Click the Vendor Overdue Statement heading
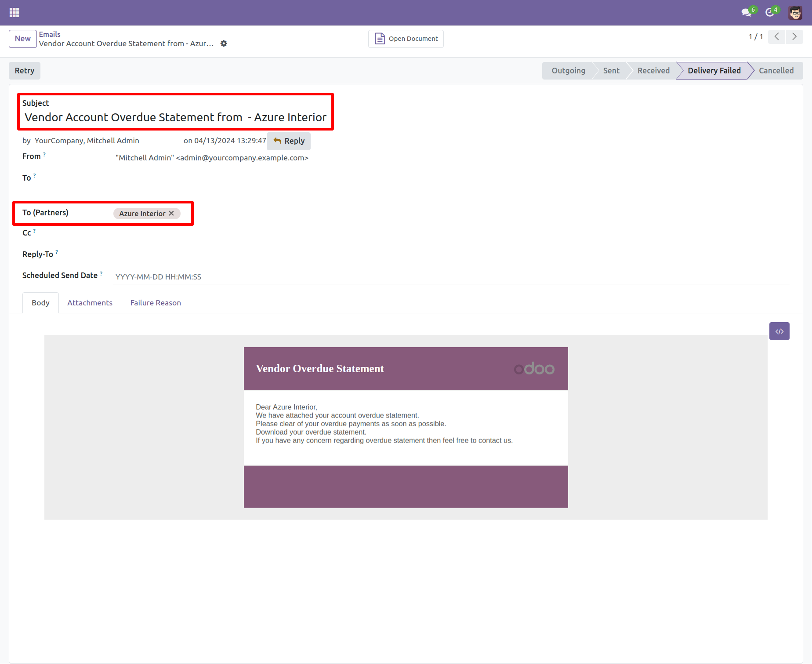This screenshot has width=812, height=664. point(320,369)
